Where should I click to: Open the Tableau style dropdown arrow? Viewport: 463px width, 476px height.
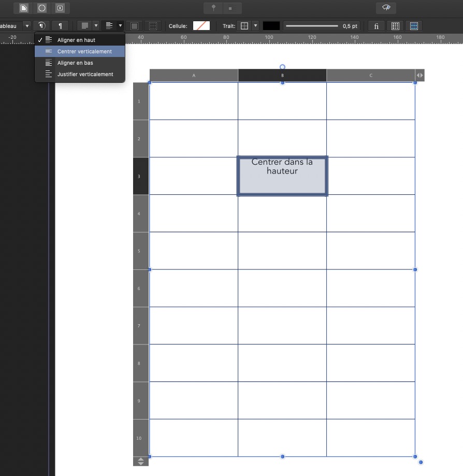(27, 26)
